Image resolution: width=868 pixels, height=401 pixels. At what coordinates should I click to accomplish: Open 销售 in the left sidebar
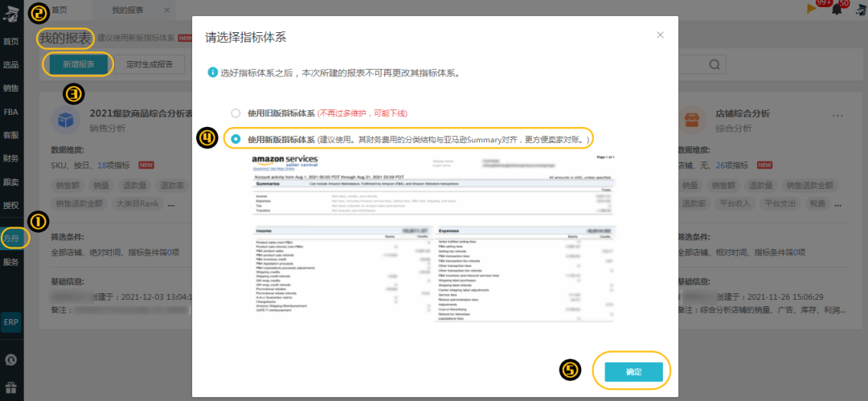tap(11, 88)
